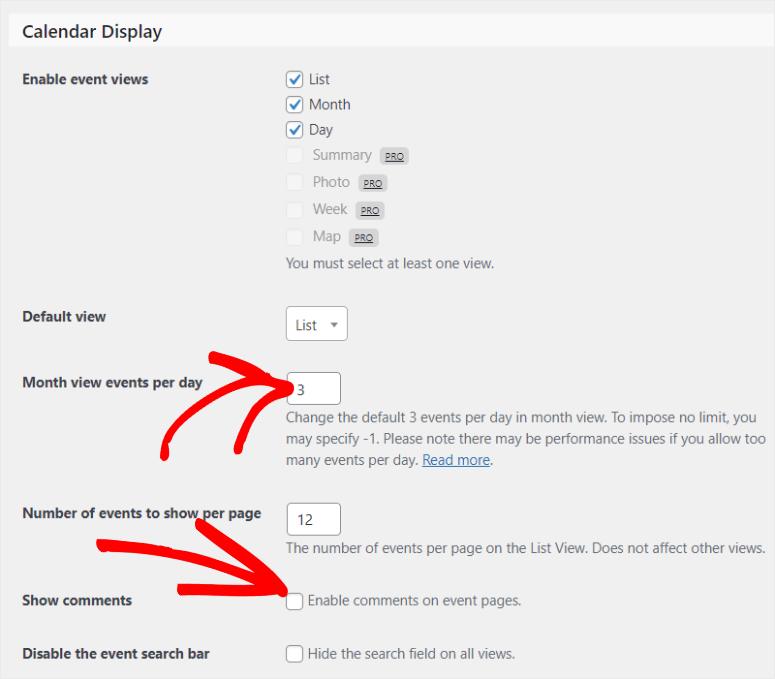Click 'Hide the search field on all views.' text
This screenshot has width=775, height=679.
(x=411, y=654)
